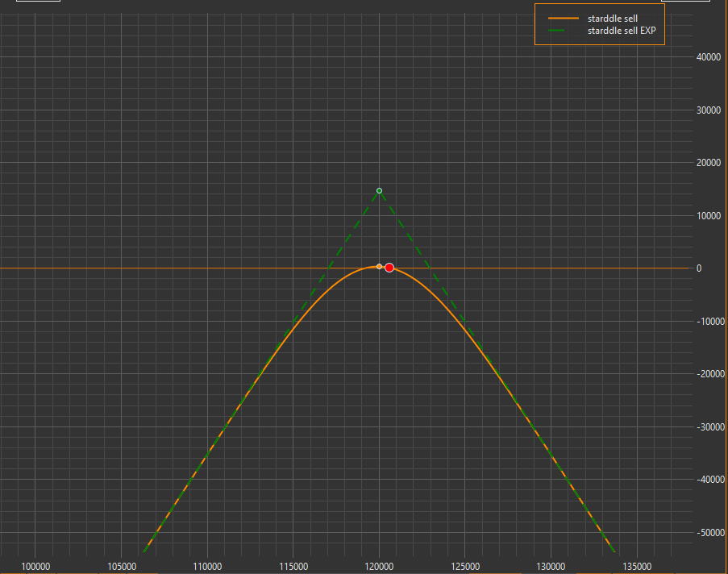Click the y-axis label 40000
The width and height of the screenshot is (728, 574).
[x=709, y=57]
